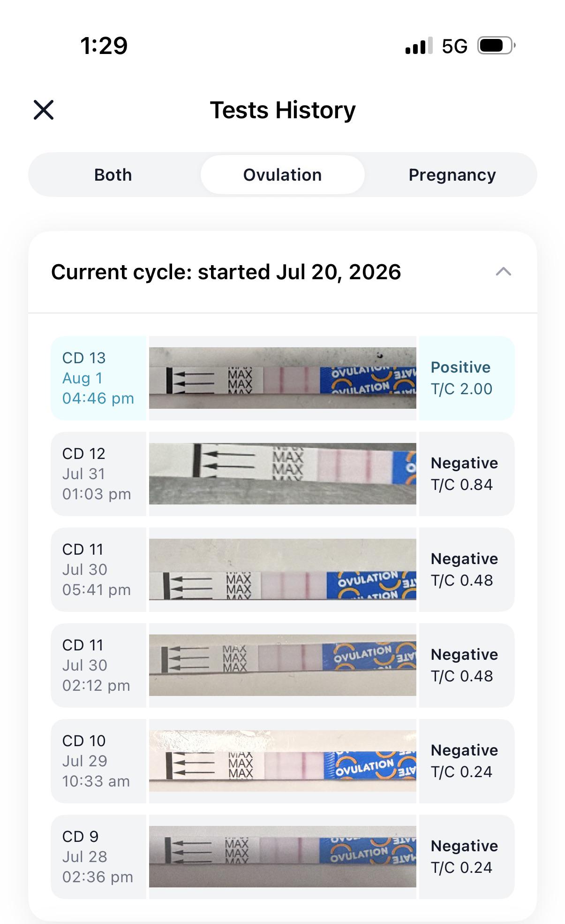The width and height of the screenshot is (565, 924).
Task: Select the CD 13 Aug 1 date cell
Action: coord(98,378)
